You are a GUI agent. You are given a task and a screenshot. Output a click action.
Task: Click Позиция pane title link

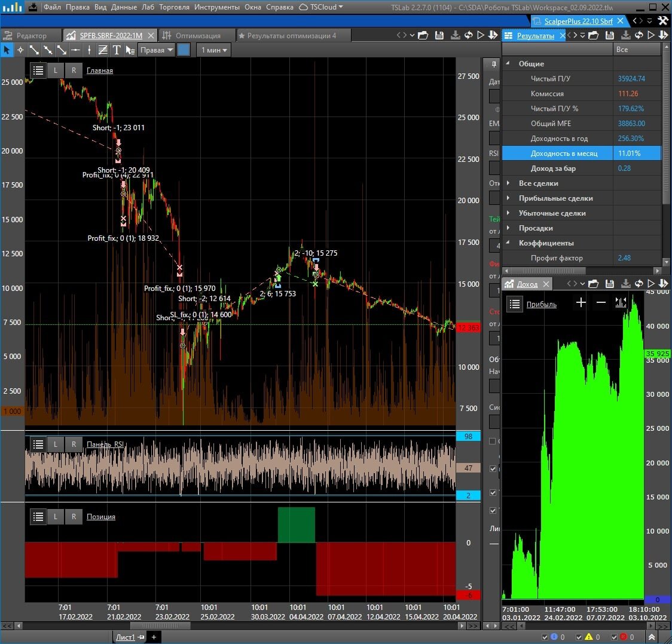100,516
